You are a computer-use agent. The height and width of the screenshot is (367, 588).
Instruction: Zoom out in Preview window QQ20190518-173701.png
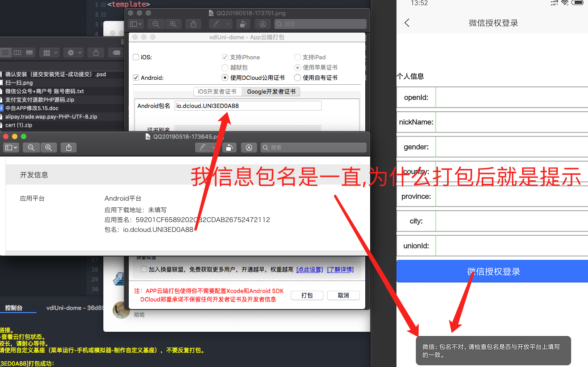[156, 24]
